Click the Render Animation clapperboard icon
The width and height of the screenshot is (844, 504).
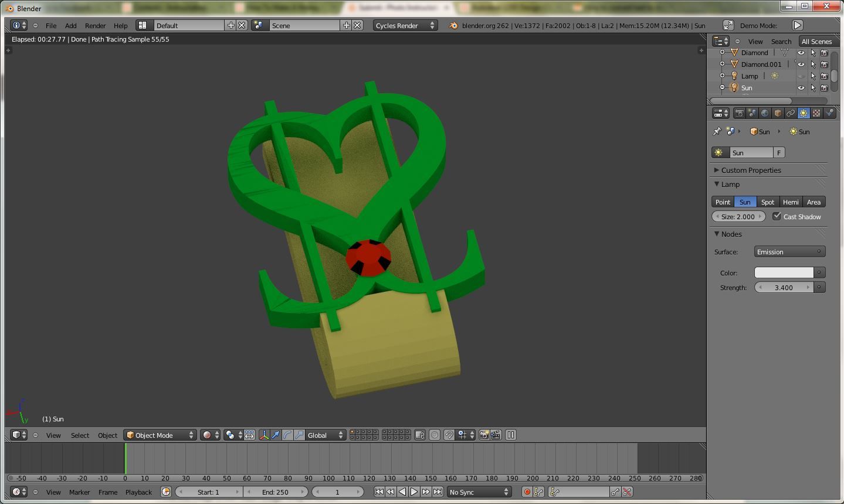[496, 435]
